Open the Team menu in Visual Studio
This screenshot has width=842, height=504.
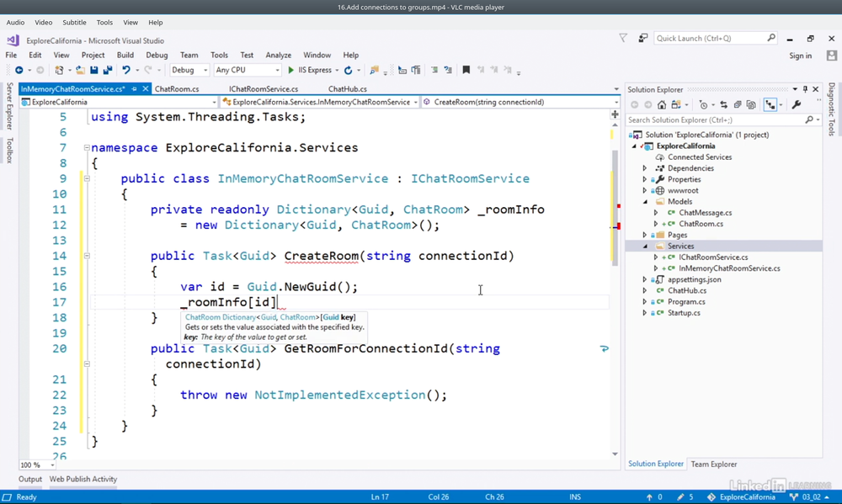click(x=189, y=55)
